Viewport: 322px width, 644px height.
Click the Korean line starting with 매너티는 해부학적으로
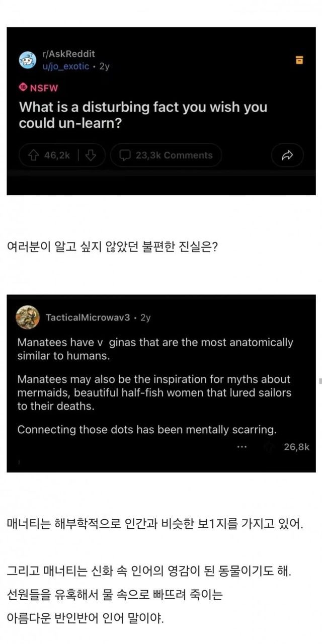pos(155,525)
